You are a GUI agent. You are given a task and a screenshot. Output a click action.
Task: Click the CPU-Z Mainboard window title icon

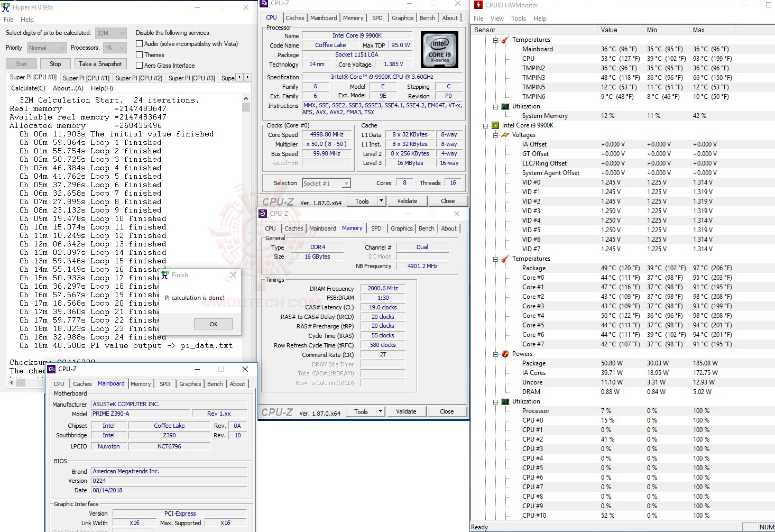(51, 369)
